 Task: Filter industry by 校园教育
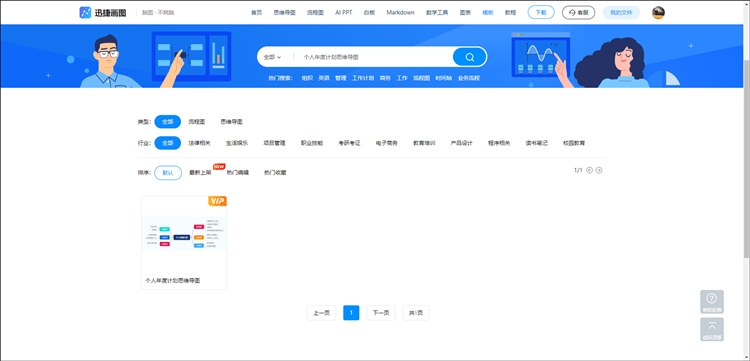point(574,143)
